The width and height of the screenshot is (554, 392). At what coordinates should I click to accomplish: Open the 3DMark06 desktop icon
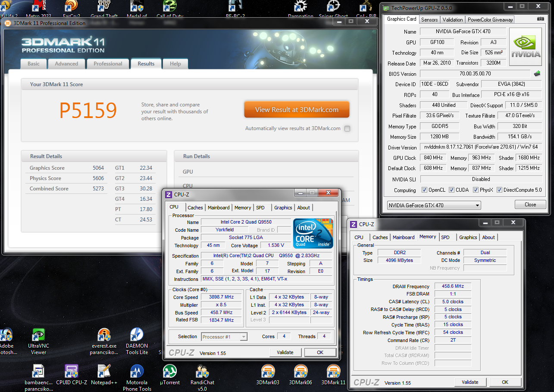pos(300,372)
